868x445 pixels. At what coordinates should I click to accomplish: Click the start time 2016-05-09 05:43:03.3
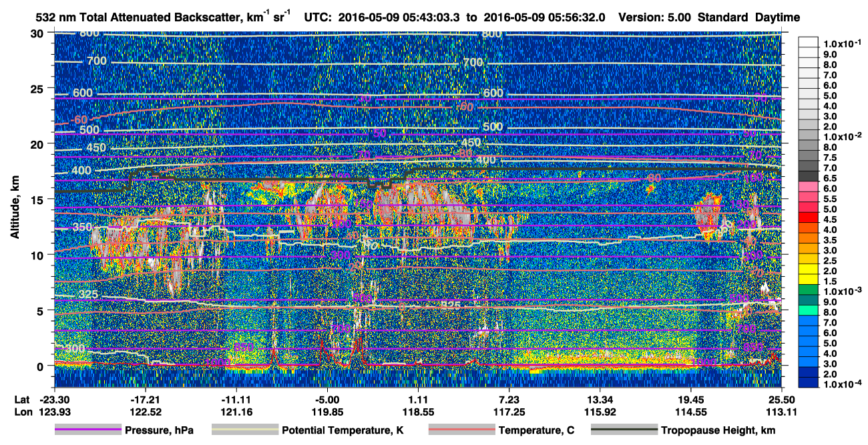click(398, 18)
